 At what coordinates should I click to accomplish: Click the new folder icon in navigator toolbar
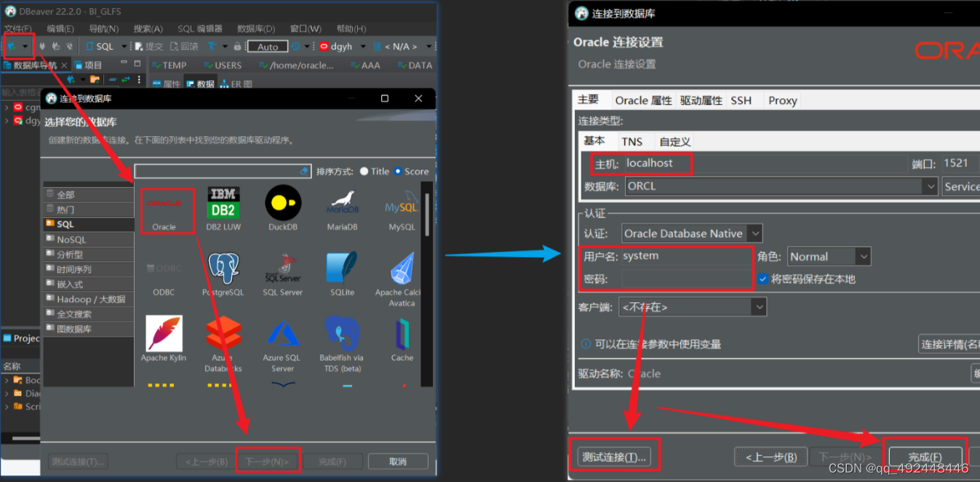[95, 79]
